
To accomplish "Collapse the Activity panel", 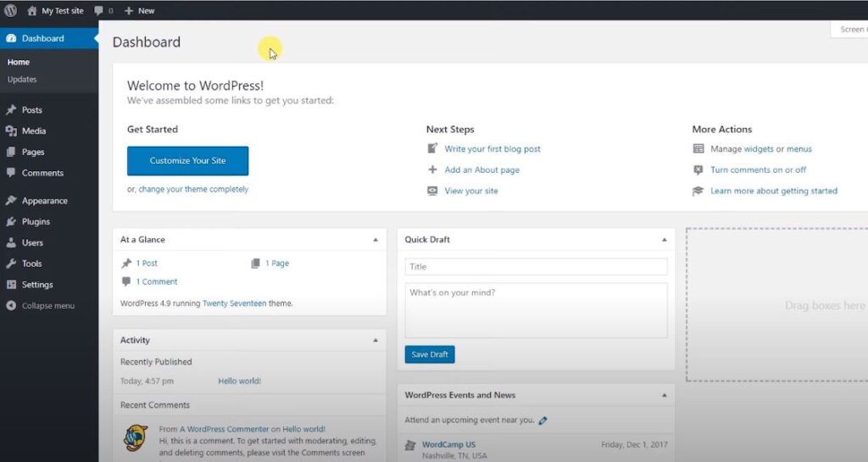I will (x=376, y=340).
